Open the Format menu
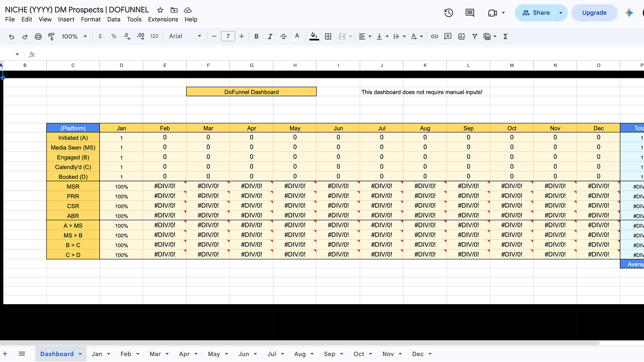 pos(91,19)
